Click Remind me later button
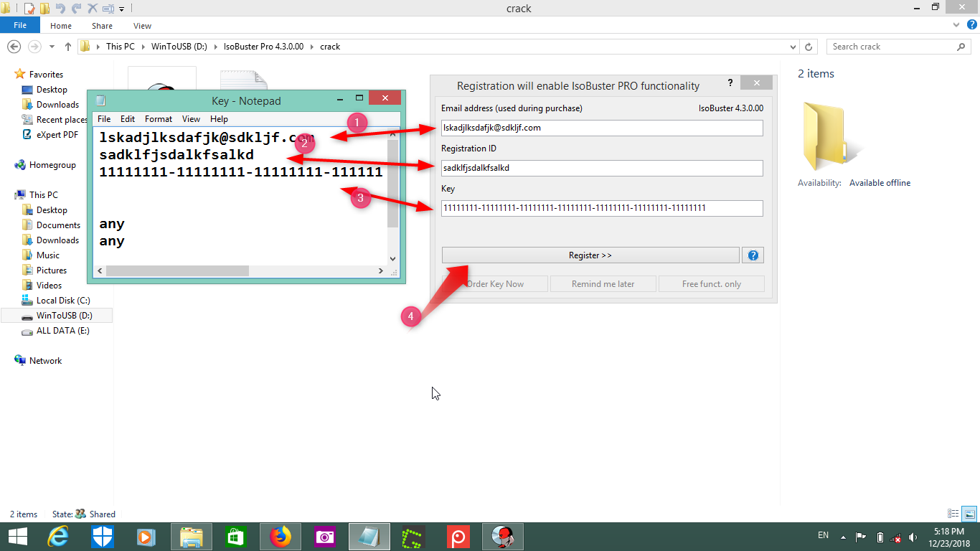The image size is (980, 551). click(603, 284)
